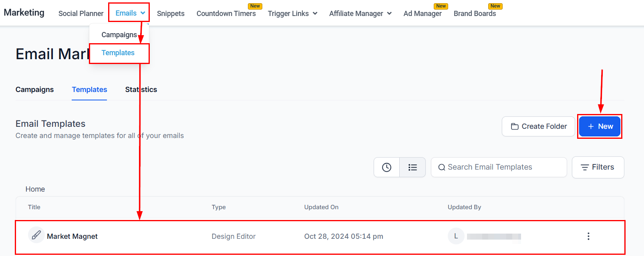This screenshot has height=256, width=644.
Task: Click the L user avatar
Action: tap(456, 236)
